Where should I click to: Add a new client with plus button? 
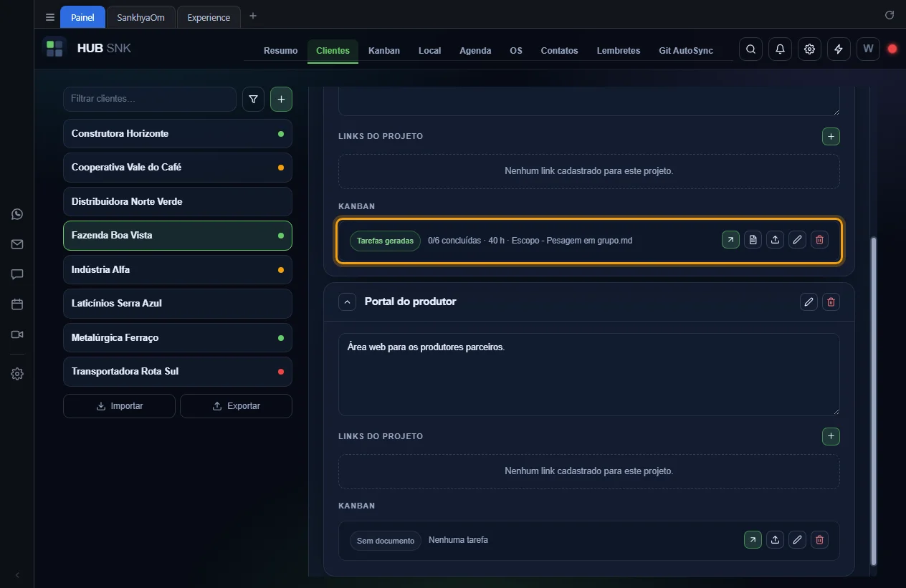[x=281, y=100]
